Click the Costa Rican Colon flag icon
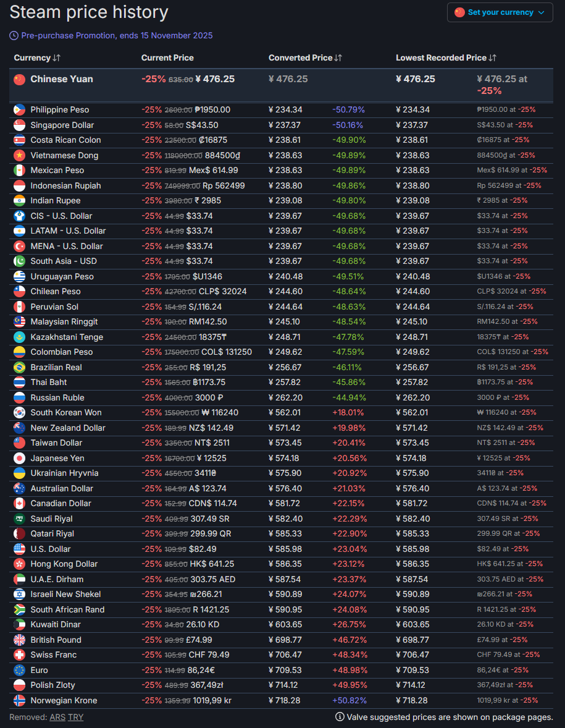Viewport: 565px width, 728px height. coord(20,140)
